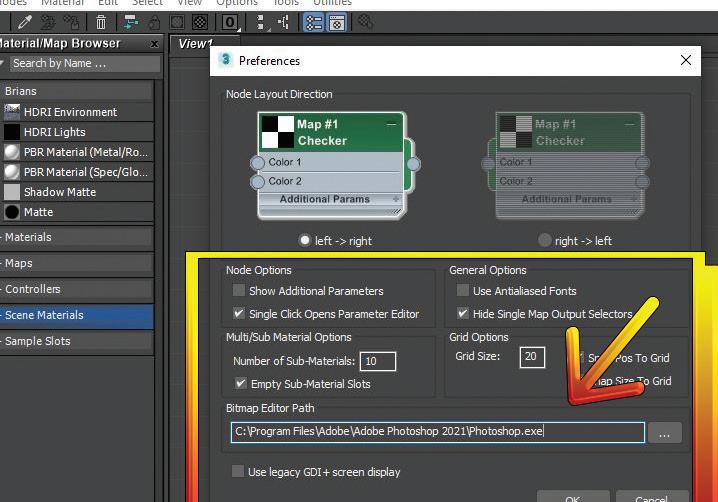Click the Cancel button

point(652,497)
